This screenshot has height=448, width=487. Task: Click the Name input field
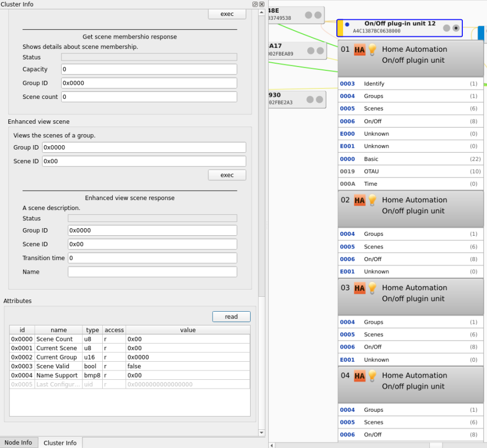(152, 272)
